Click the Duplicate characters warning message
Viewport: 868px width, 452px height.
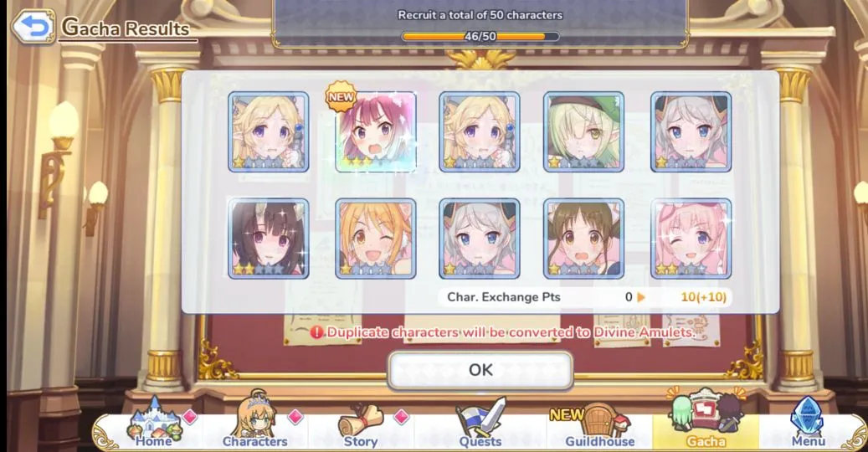pyautogui.click(x=502, y=332)
